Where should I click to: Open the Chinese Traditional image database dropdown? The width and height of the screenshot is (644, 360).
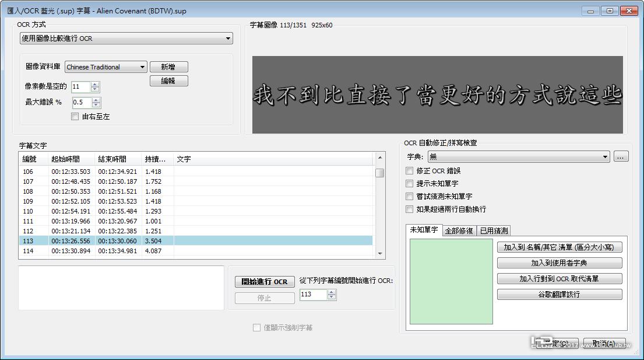coord(105,67)
